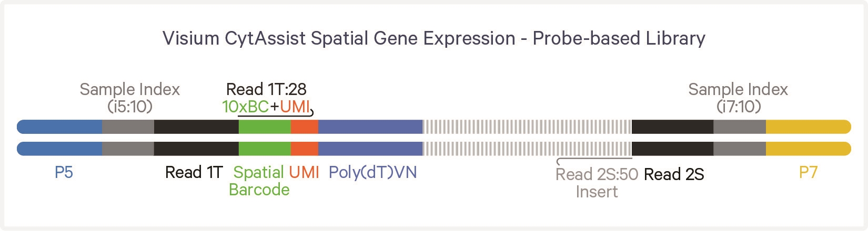The image size is (868, 231).
Task: Click the blue P5 segment on the top strand
Action: (x=60, y=127)
